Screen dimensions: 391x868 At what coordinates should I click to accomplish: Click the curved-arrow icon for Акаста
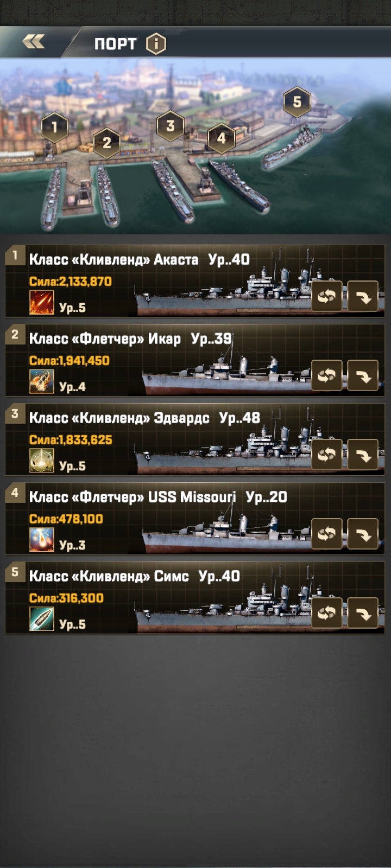point(363,296)
